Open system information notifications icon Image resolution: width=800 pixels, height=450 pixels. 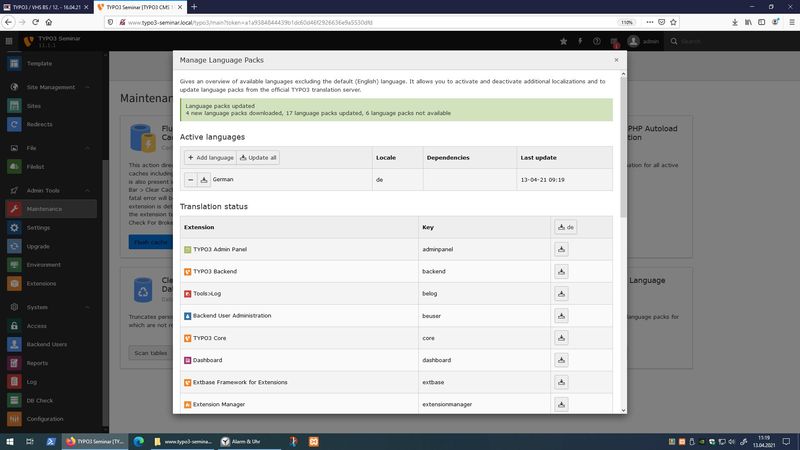click(x=614, y=42)
